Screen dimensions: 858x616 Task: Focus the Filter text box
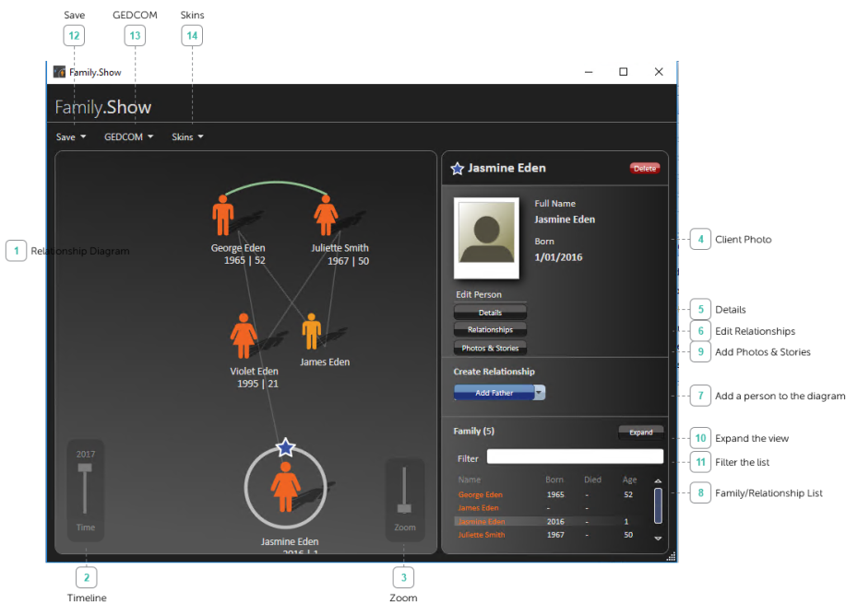click(x=575, y=456)
